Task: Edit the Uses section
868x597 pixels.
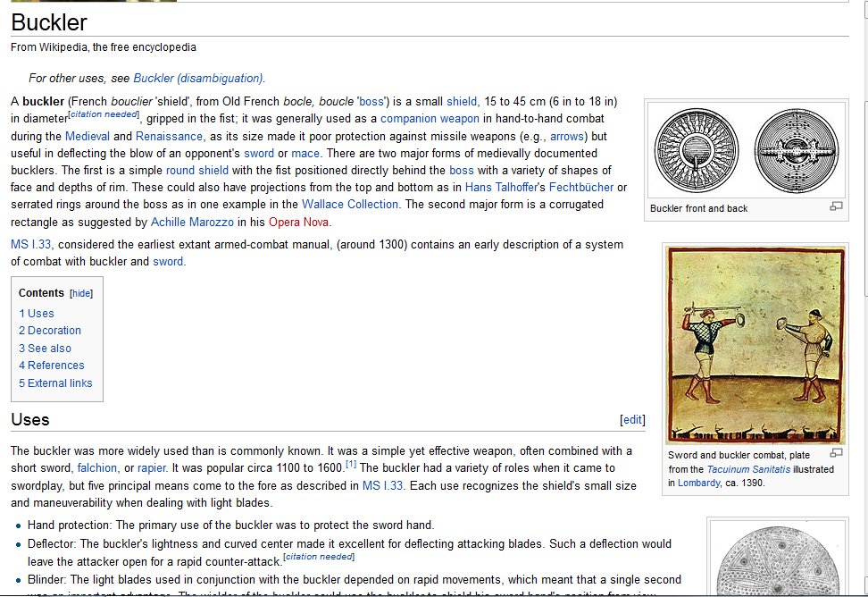Action: (x=633, y=420)
